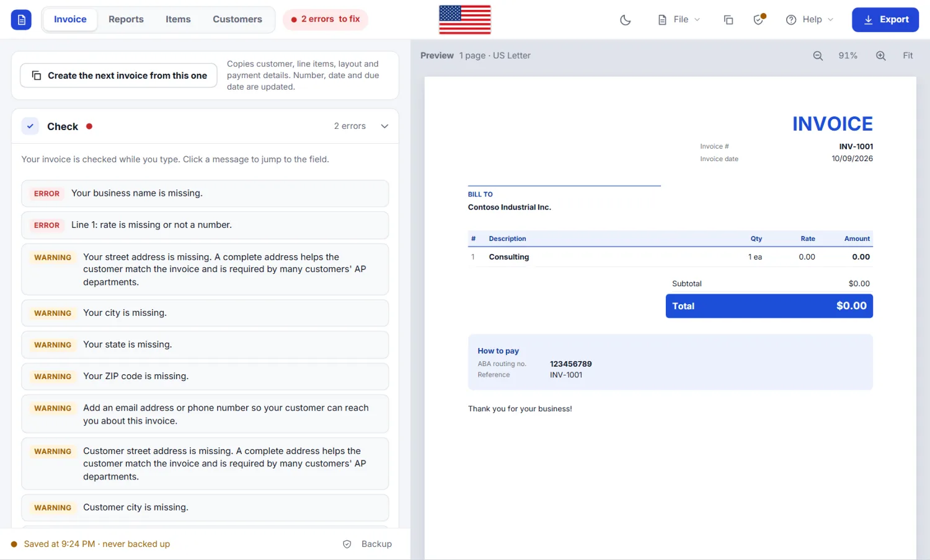The image size is (930, 560).
Task: Click the Backup button in the status bar
Action: pos(368,544)
